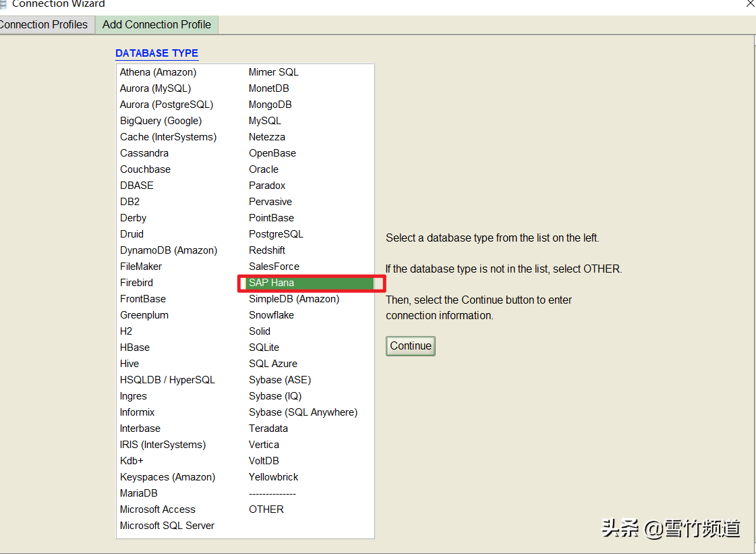The width and height of the screenshot is (756, 554).
Task: Close the Connection Wizard window
Action: (x=750, y=3)
